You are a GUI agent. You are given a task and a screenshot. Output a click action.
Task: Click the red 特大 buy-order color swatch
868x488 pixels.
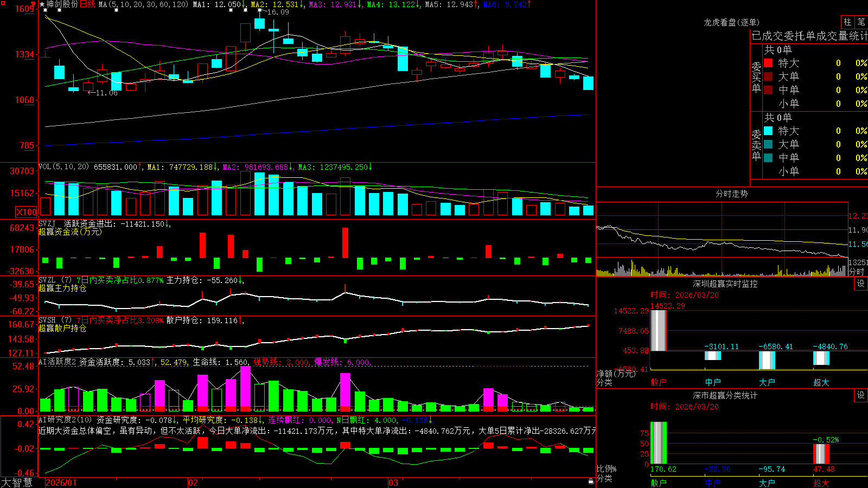[x=768, y=63]
